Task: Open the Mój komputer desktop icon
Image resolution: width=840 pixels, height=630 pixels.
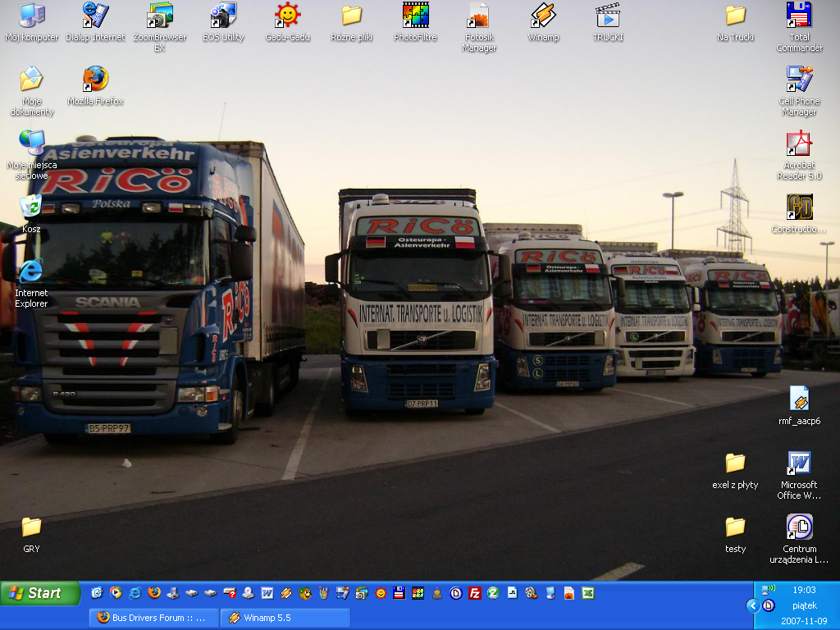Action: click(32, 22)
